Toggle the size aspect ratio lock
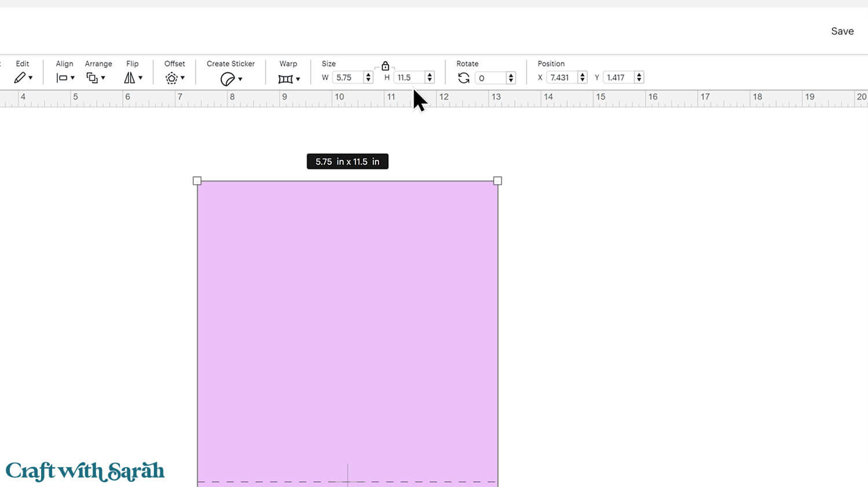Viewport: 868px width, 487px height. pos(385,66)
